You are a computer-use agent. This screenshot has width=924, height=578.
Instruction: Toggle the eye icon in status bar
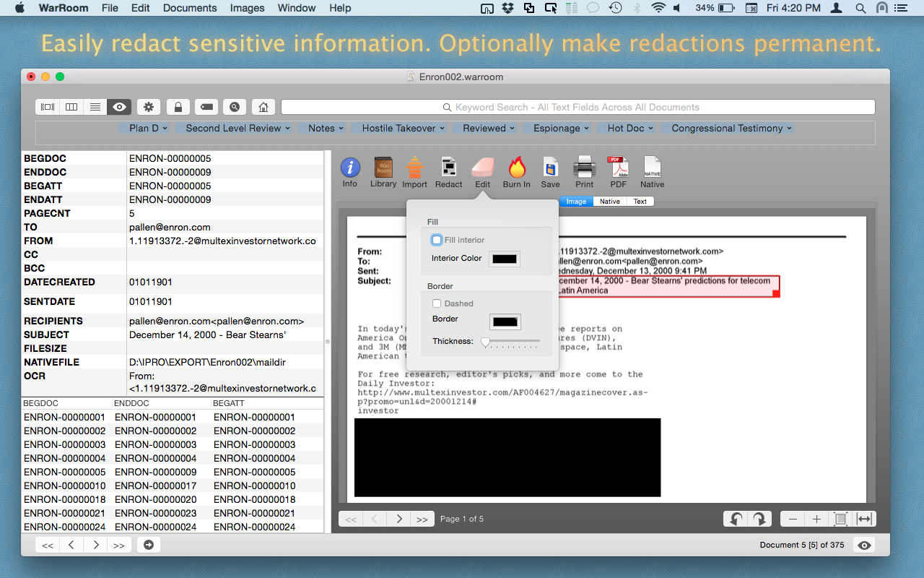[x=863, y=545]
